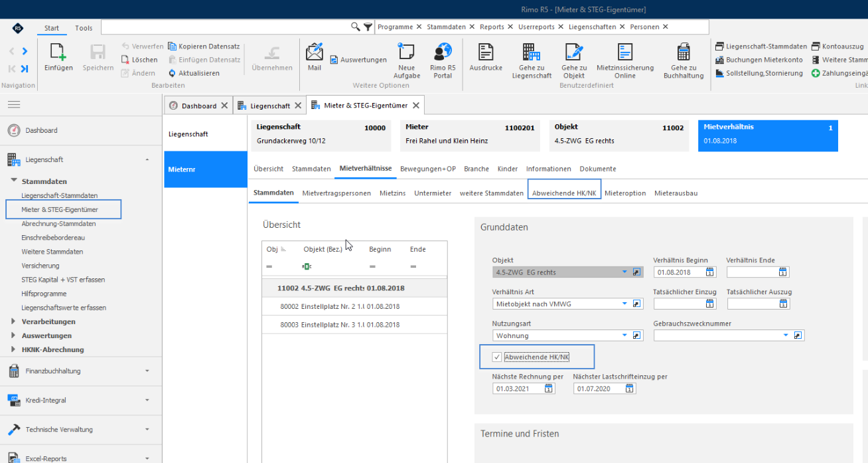Screen dimensions: 868x463
Task: Open the Gebrauchszwecknummer dropdown
Action: (786, 335)
